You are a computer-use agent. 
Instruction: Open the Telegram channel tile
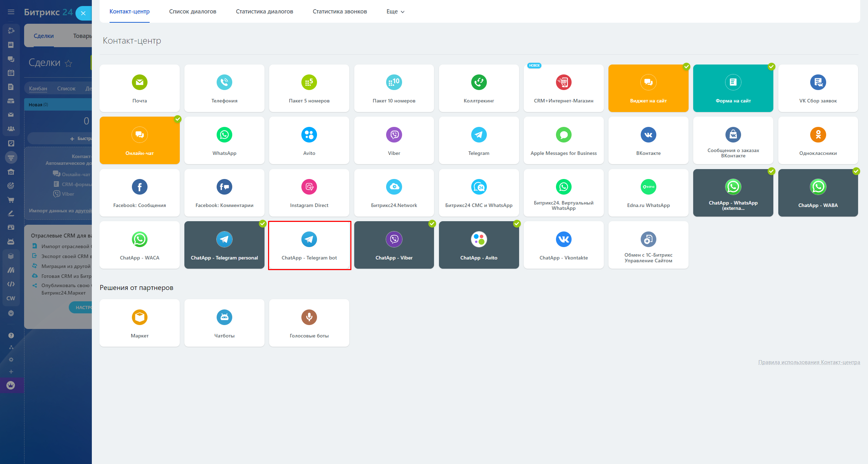point(479,140)
